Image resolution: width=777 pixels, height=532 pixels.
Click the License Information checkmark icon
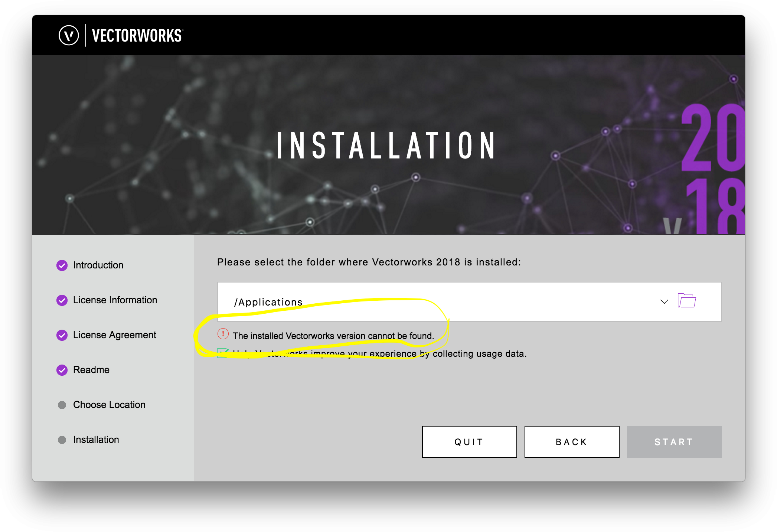coord(62,300)
